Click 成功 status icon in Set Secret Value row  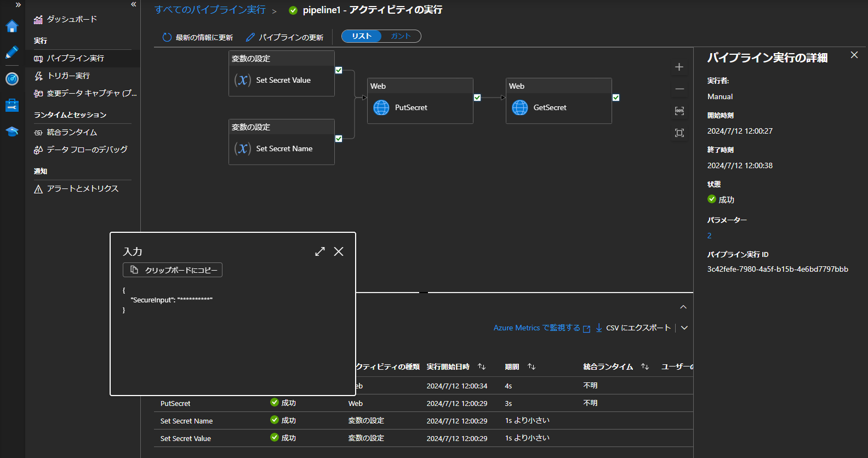[x=275, y=437]
